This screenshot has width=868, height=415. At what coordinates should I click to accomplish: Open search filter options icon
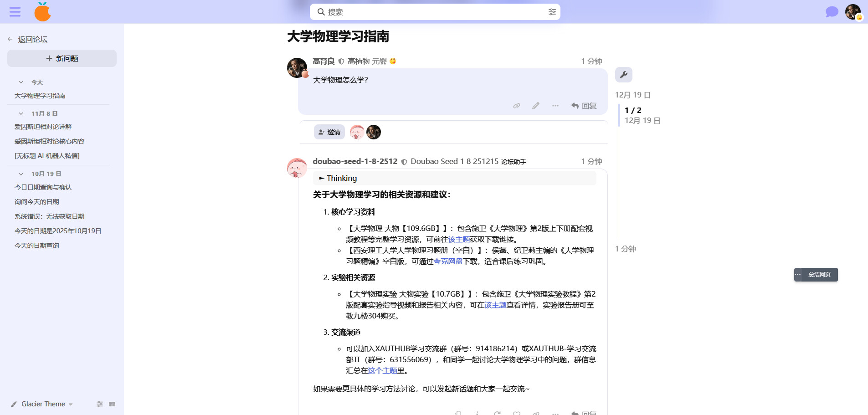coord(552,12)
